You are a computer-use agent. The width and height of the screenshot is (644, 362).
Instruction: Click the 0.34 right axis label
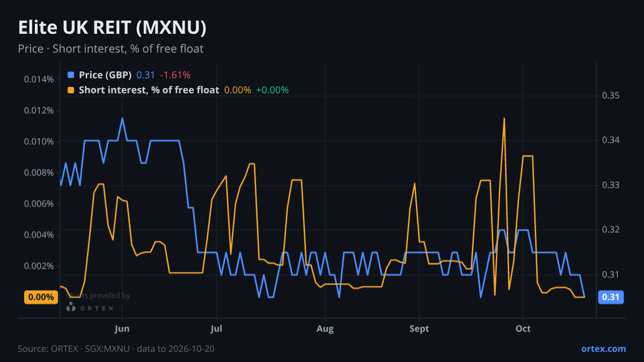click(x=611, y=141)
